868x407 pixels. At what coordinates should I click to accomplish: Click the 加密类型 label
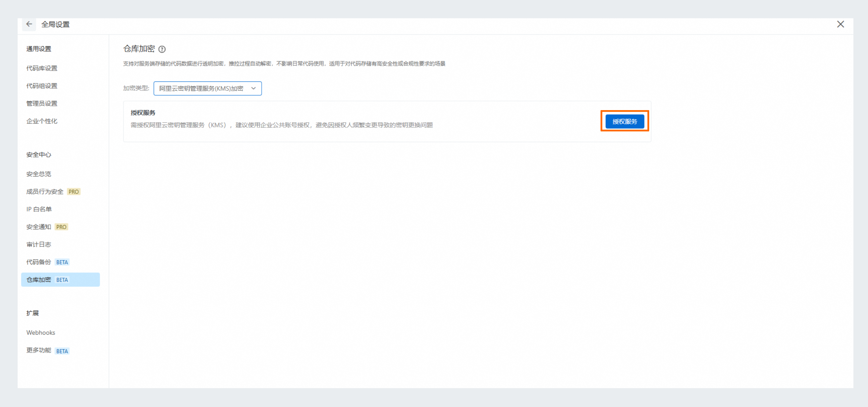pos(136,88)
